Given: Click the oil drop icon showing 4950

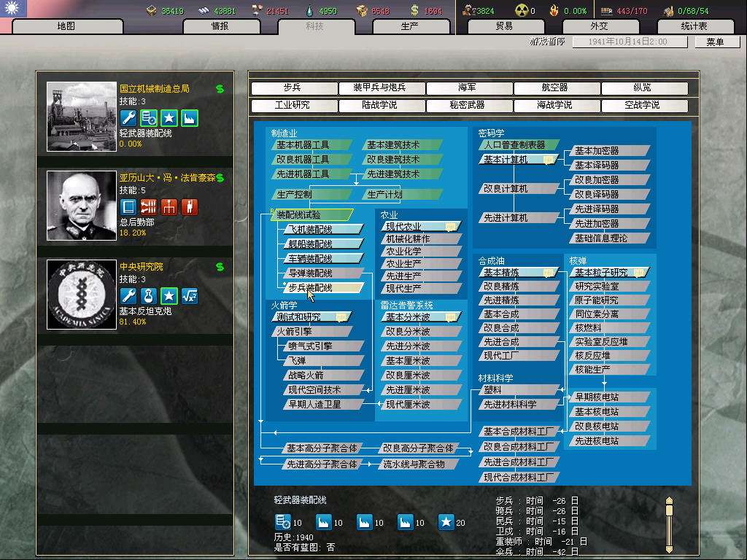Looking at the screenshot, I should (309, 10).
